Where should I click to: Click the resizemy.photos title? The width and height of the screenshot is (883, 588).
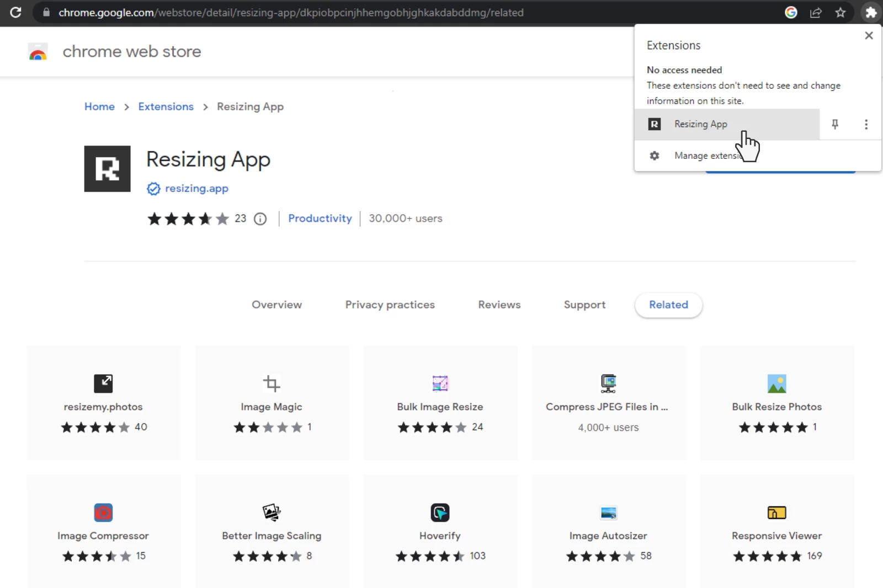coord(103,407)
